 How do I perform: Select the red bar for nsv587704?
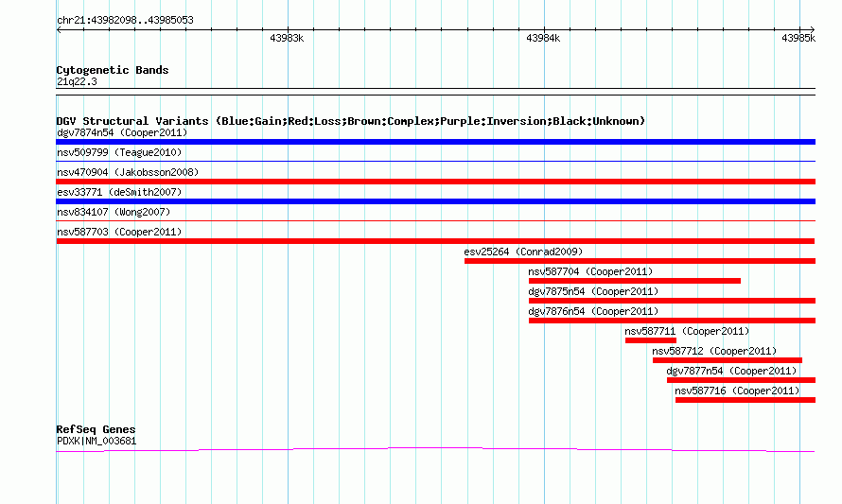tap(635, 281)
